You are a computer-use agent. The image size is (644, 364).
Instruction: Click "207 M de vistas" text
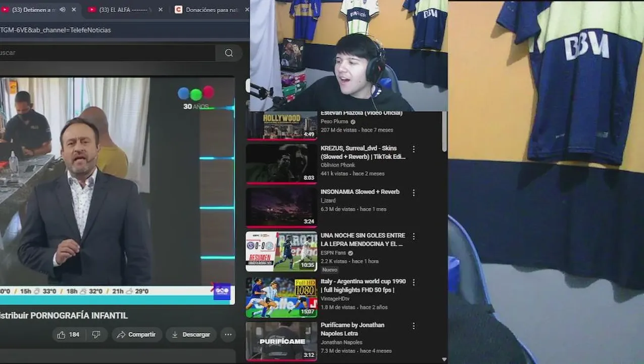(x=338, y=130)
